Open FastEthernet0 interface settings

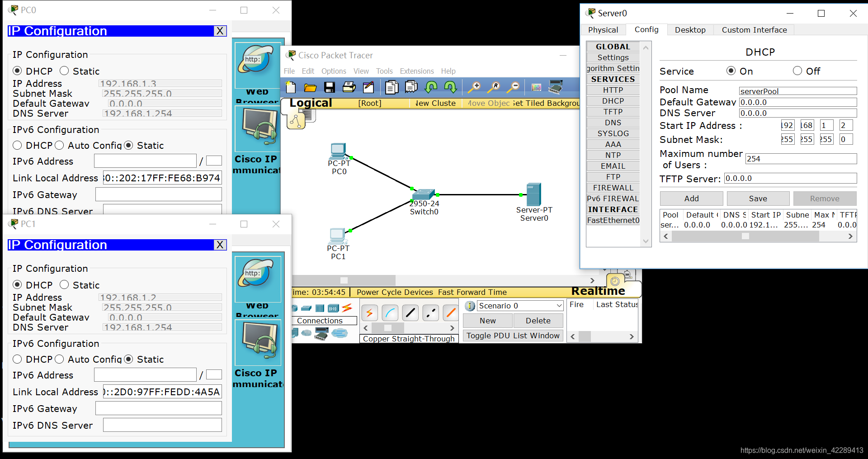pyautogui.click(x=613, y=220)
